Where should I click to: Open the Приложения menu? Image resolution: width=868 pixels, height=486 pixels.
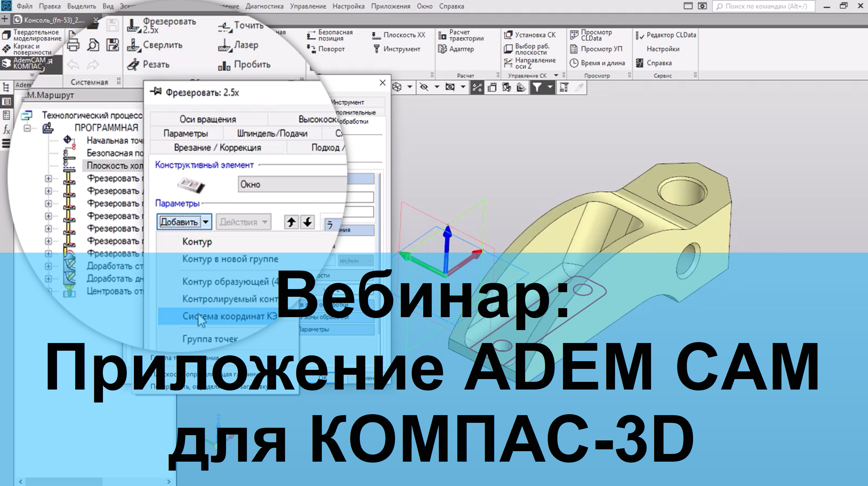pos(391,6)
